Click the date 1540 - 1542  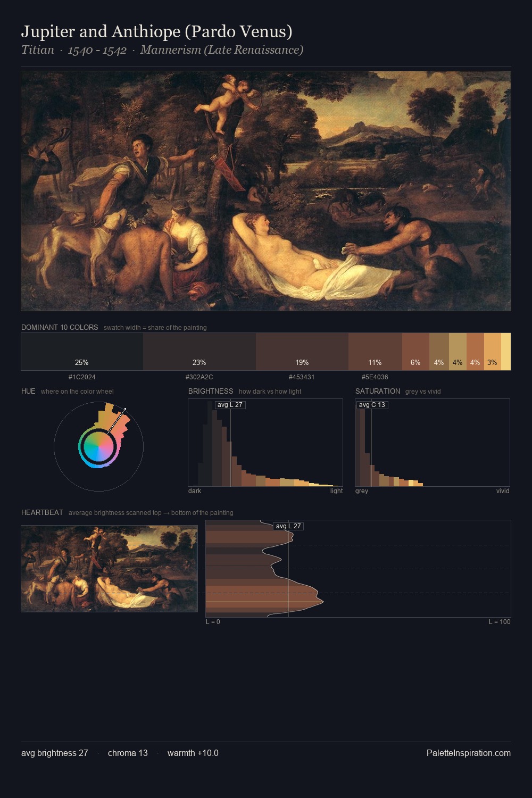[x=97, y=50]
